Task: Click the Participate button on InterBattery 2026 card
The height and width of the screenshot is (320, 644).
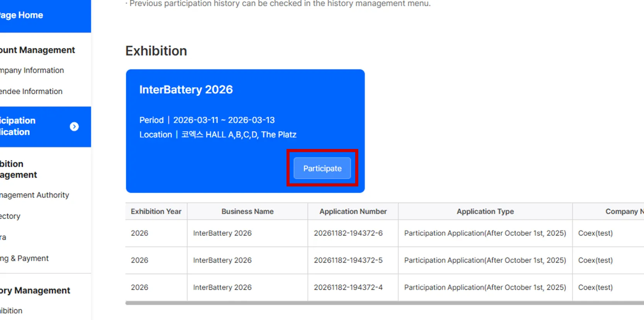Action: (x=322, y=168)
